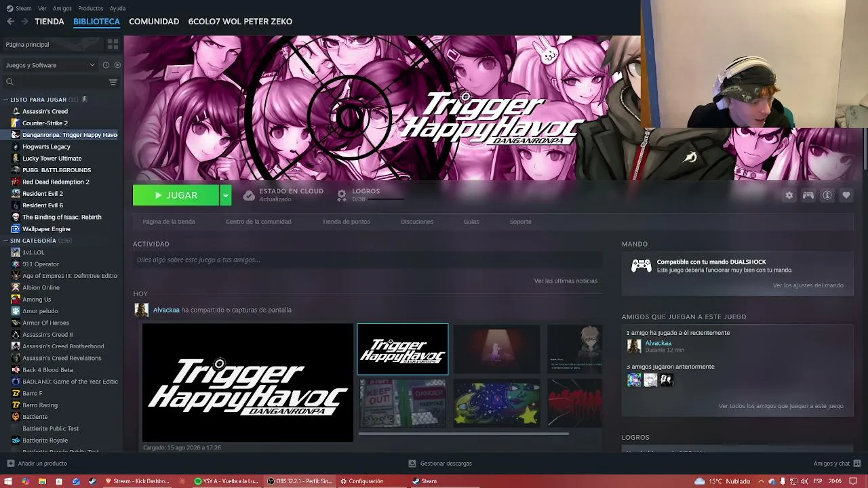Toggle ready-to-play filter icon
The height and width of the screenshot is (488, 868).
[x=117, y=65]
